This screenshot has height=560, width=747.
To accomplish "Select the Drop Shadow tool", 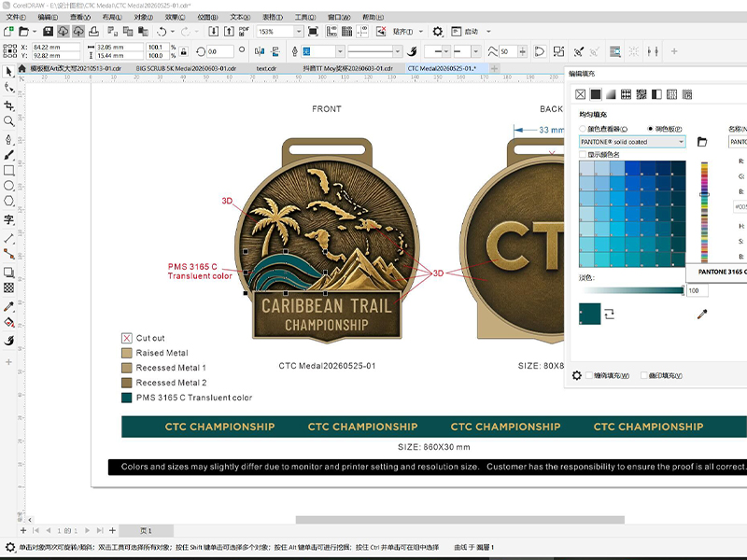I will [x=8, y=273].
